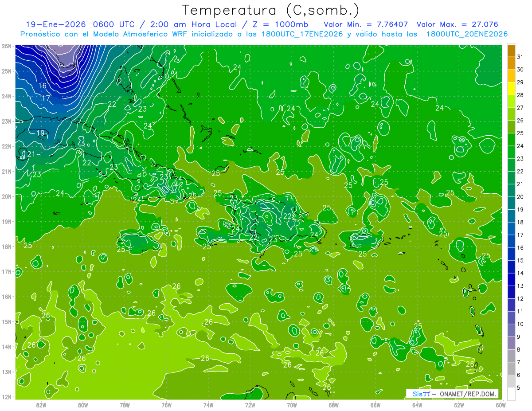Screen dimensions: 532x411
Task: Click the latitude axis label "23N"
Action: (6, 121)
